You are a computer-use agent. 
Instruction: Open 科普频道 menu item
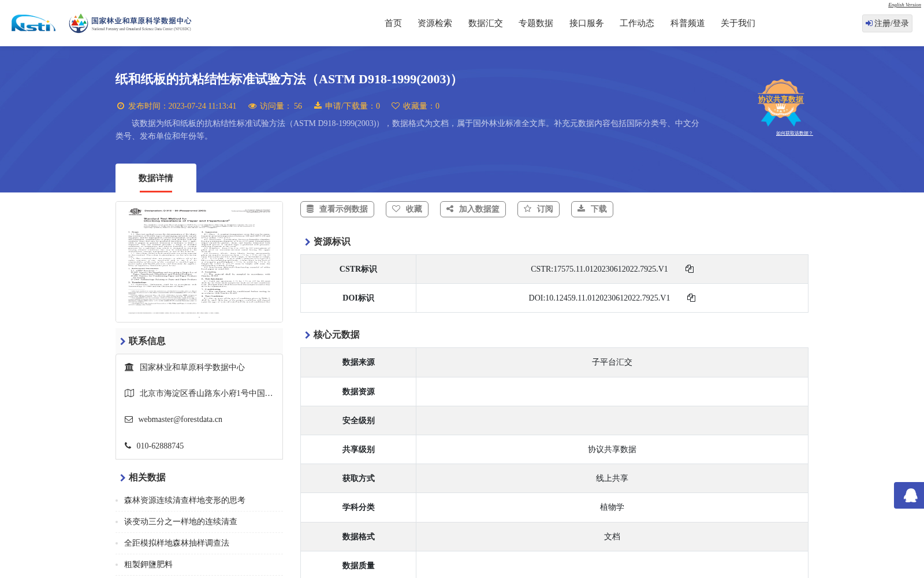[x=688, y=23]
